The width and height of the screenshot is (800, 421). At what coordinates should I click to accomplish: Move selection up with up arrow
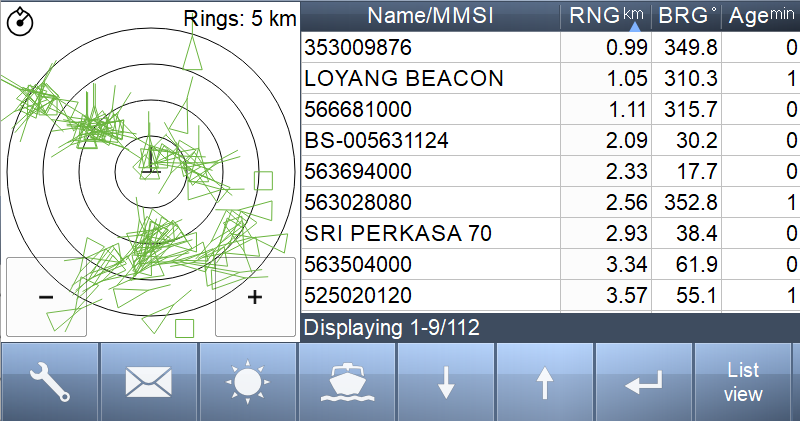pyautogui.click(x=545, y=382)
